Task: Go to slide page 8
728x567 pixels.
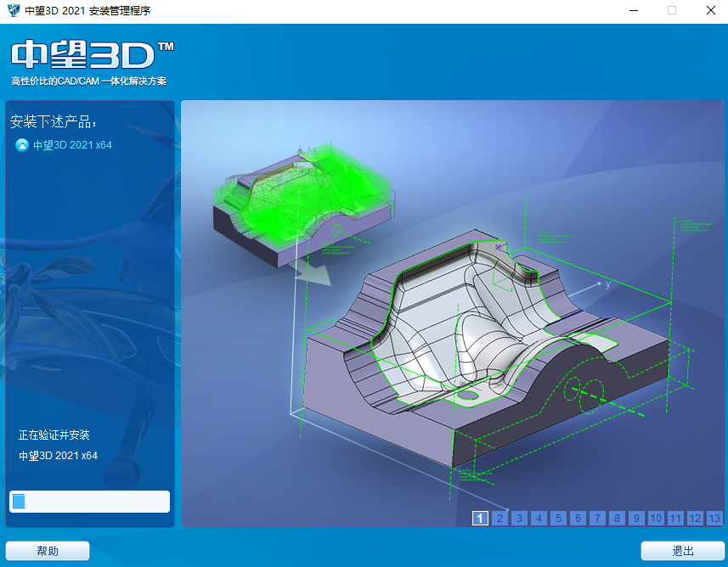Action: (x=617, y=519)
